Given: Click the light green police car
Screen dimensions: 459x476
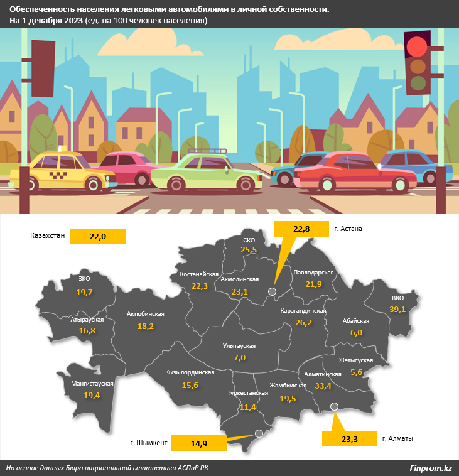Looking at the screenshot, I should [207, 171].
